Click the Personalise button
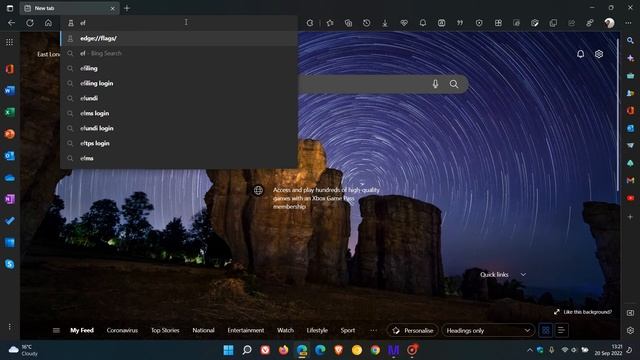The width and height of the screenshot is (640, 360). coord(413,330)
